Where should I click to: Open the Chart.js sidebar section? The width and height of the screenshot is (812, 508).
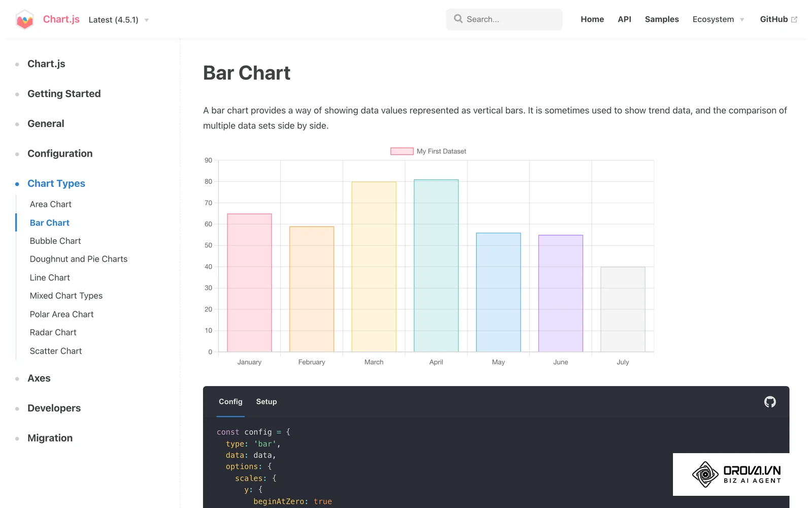(x=46, y=63)
